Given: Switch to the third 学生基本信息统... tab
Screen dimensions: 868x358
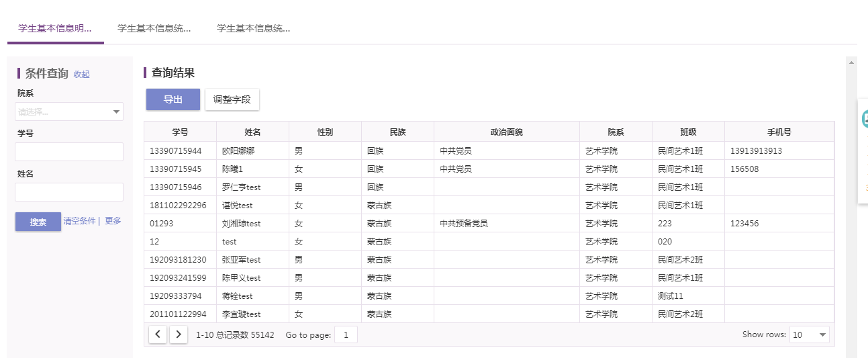Looking at the screenshot, I should [x=253, y=28].
